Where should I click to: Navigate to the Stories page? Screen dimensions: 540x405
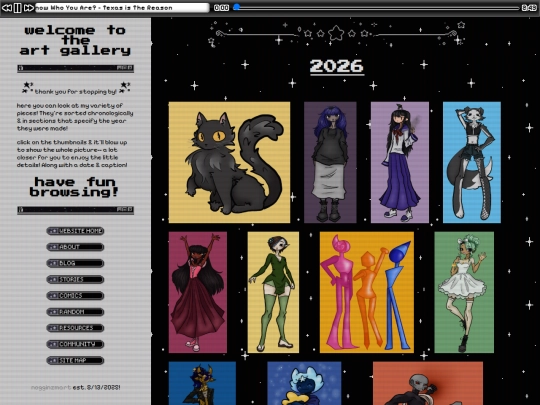point(75,279)
